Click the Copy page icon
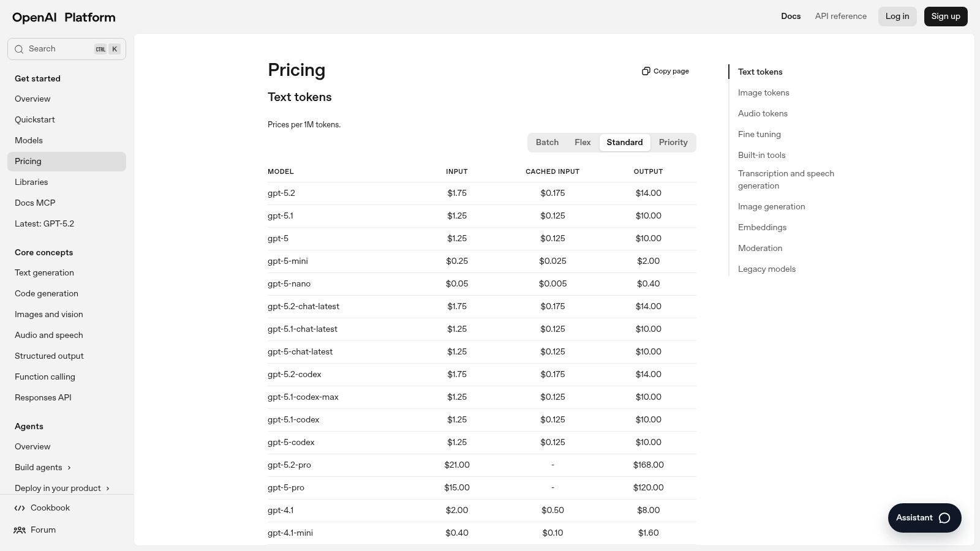The image size is (980, 551). click(x=646, y=70)
